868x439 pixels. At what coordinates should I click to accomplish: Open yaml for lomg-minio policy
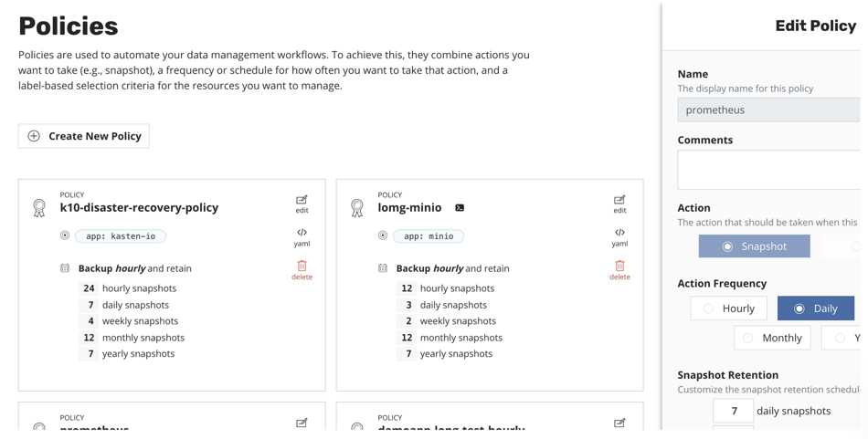click(x=619, y=237)
